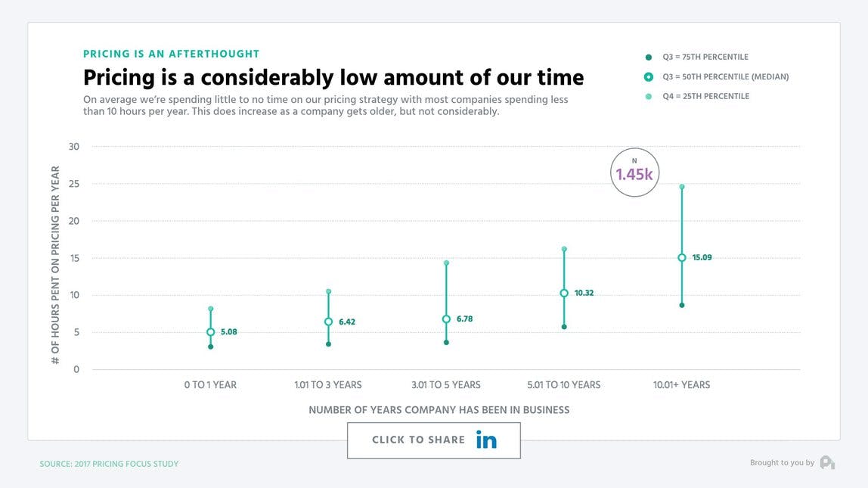The height and width of the screenshot is (488, 868).
Task: Select the teal median legend dot
Action: point(646,76)
